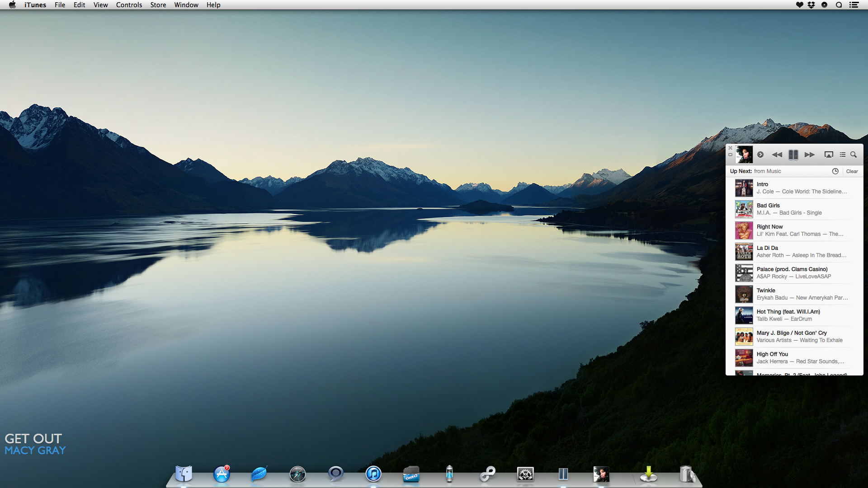This screenshot has width=868, height=488.
Task: Toggle the Up Next list icon in mini player
Action: pyautogui.click(x=843, y=155)
